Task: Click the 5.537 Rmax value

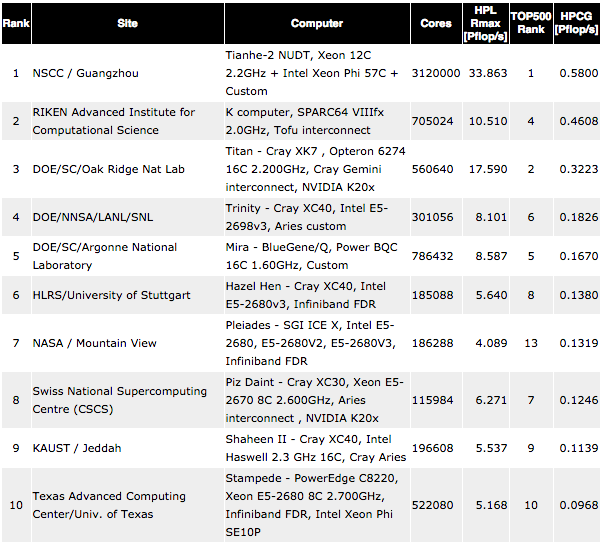Action: tap(491, 448)
